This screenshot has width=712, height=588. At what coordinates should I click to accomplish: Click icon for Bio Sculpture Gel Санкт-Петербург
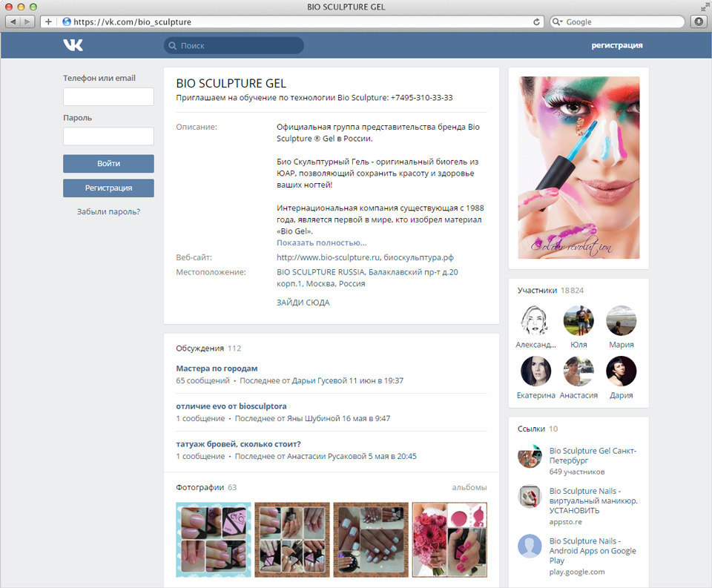point(530,457)
